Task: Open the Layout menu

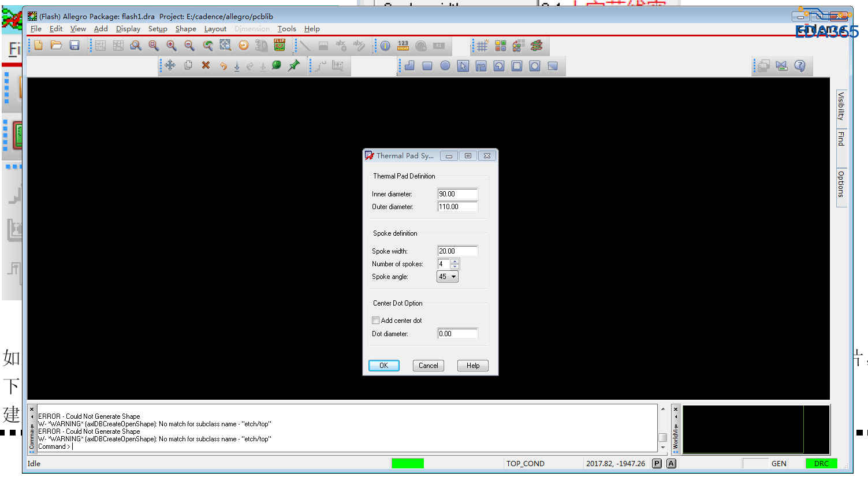Action: coord(215,29)
